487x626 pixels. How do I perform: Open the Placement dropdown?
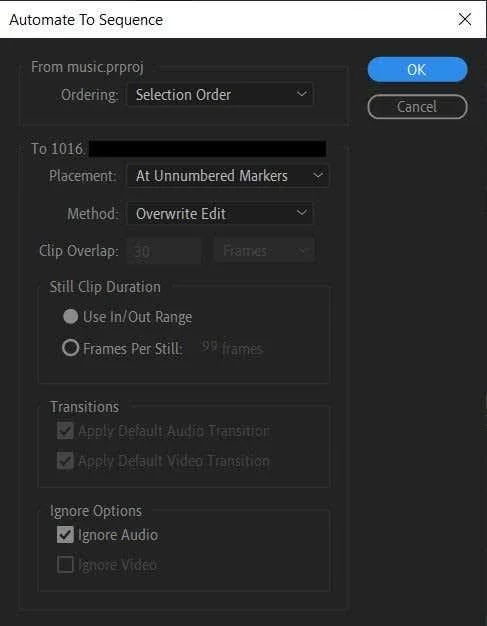[228, 176]
